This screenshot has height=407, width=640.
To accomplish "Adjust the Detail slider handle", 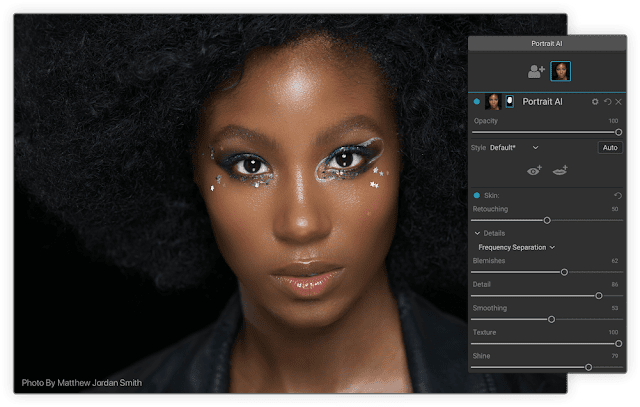I will tap(599, 296).
